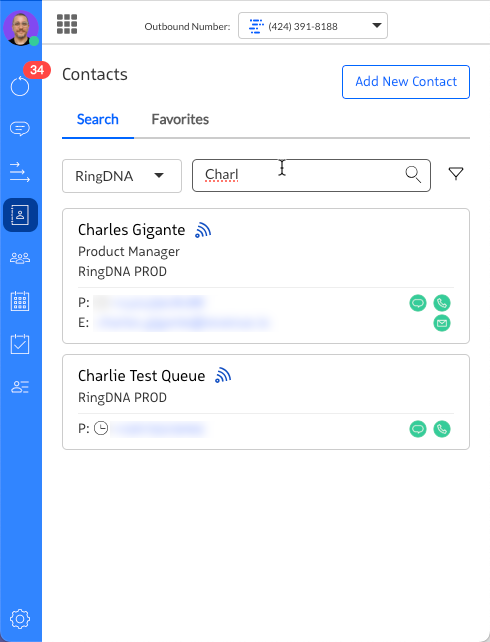
Task: Expand the Outbound Number dropdown
Action: coord(313,26)
